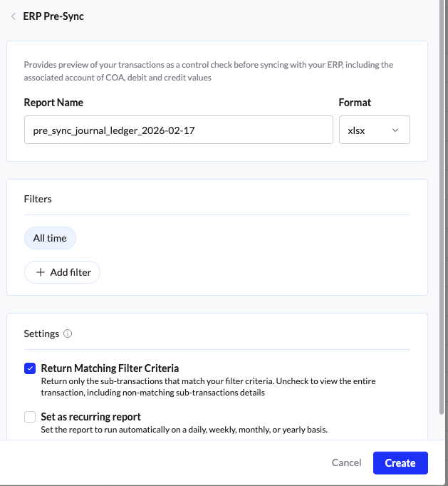Screen dimensions: 448x486
Task: Click the ERP Pre-Sync title text
Action: 53,16
